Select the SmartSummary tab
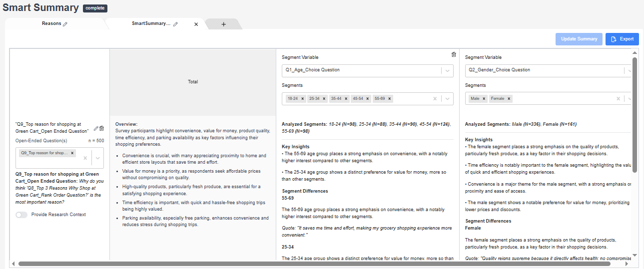 pos(151,24)
